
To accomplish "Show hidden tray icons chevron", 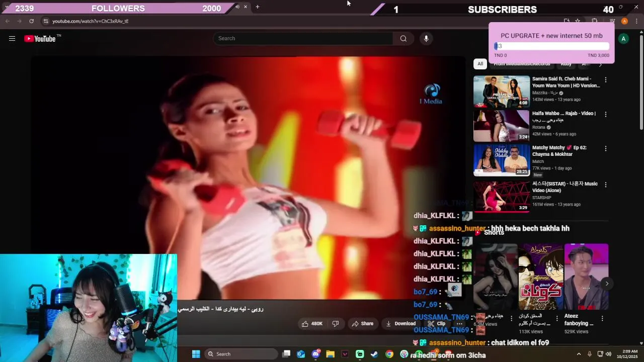I will [579, 354].
